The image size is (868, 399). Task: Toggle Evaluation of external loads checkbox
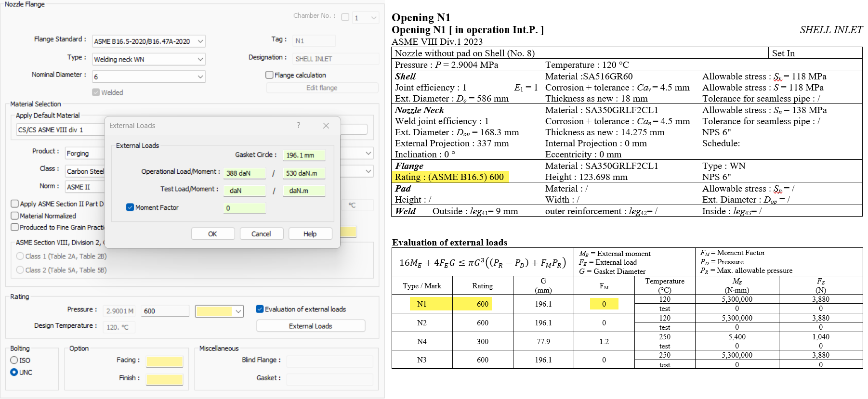click(260, 309)
